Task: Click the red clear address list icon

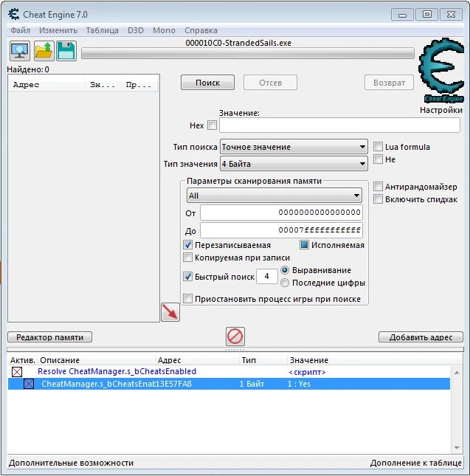Action: coord(235,337)
